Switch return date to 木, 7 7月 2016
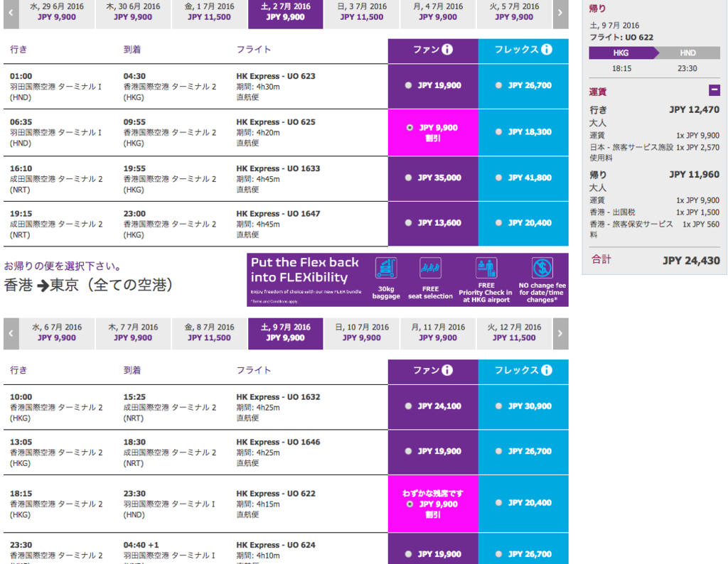 pos(133,333)
